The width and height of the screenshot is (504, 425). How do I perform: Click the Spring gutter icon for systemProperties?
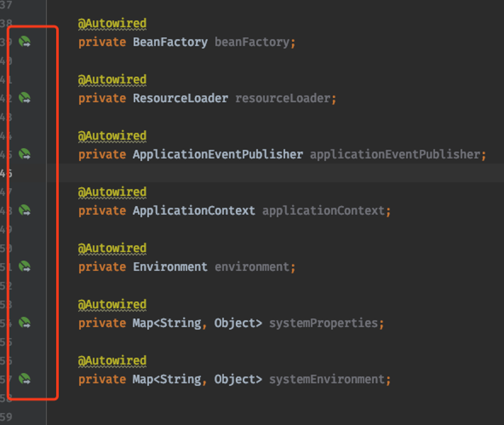(x=24, y=323)
